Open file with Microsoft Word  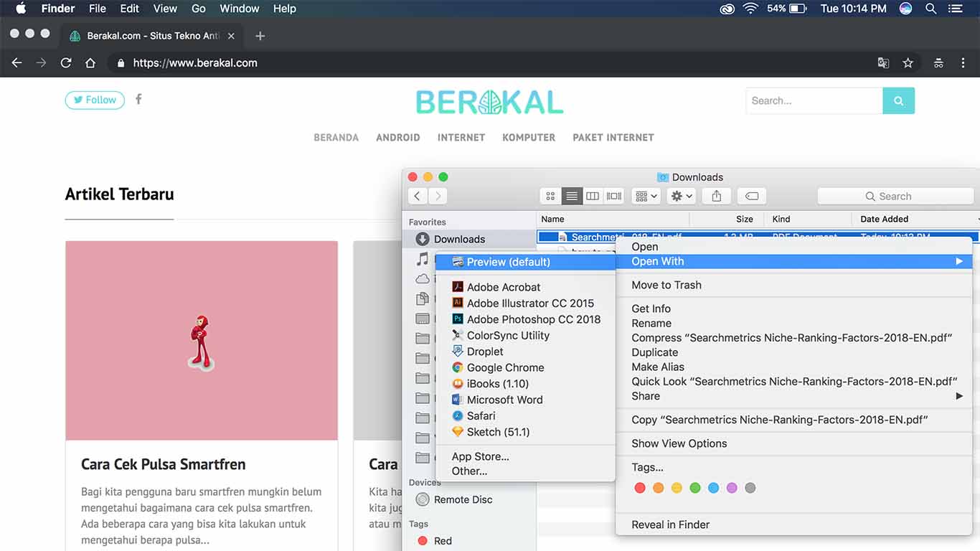coord(497,400)
